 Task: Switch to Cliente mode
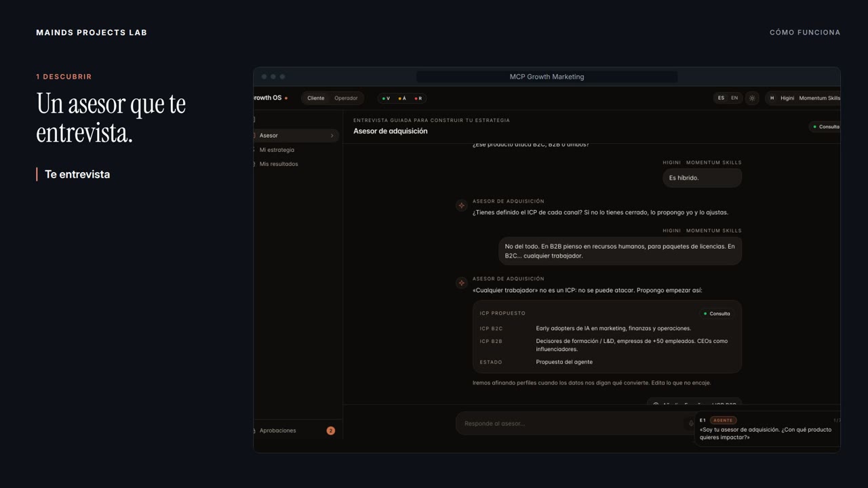[316, 98]
